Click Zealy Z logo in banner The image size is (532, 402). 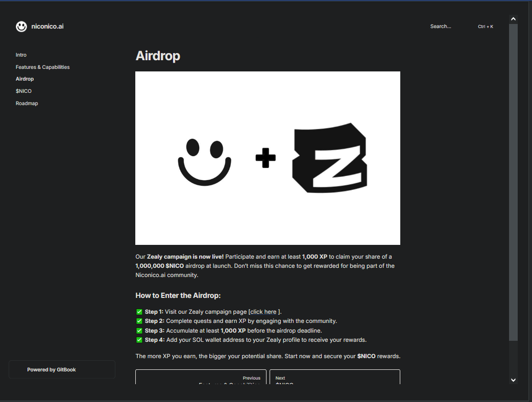click(x=330, y=158)
